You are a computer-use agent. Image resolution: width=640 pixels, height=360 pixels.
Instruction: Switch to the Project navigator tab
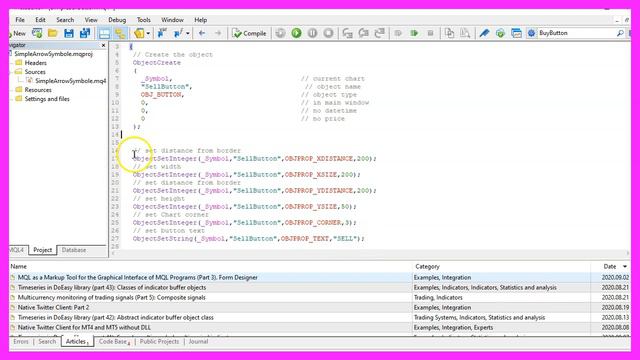42,250
